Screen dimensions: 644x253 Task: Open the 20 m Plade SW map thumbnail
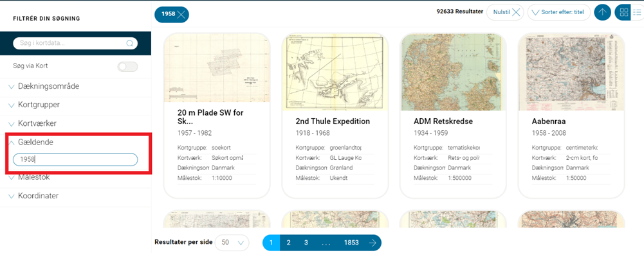coord(217,67)
